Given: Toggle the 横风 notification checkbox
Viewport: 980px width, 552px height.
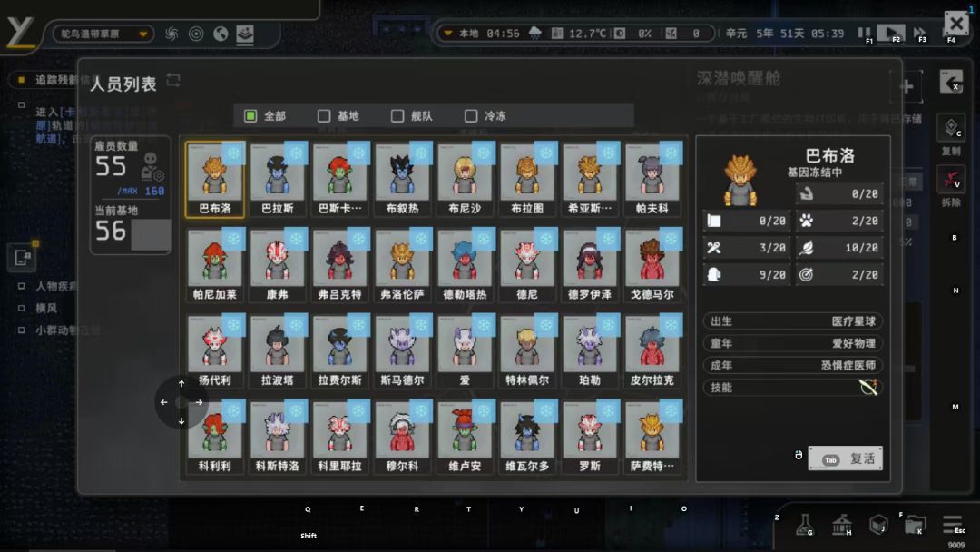Looking at the screenshot, I should click(21, 308).
